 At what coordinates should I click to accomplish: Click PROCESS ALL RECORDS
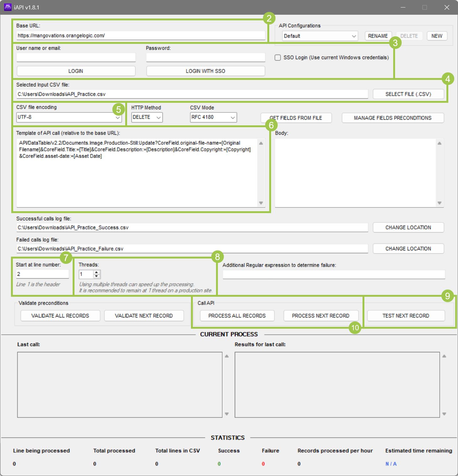[x=236, y=316]
